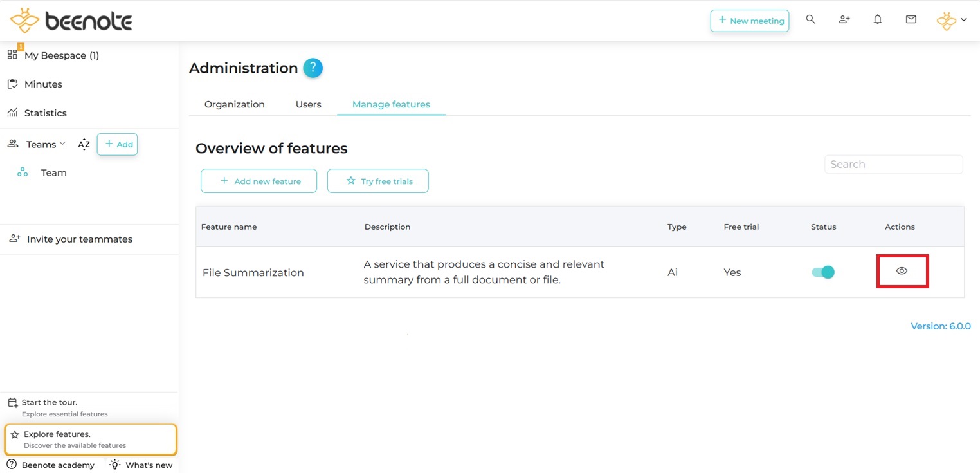Switch to the Users tab
This screenshot has width=980, height=473.
[308, 104]
